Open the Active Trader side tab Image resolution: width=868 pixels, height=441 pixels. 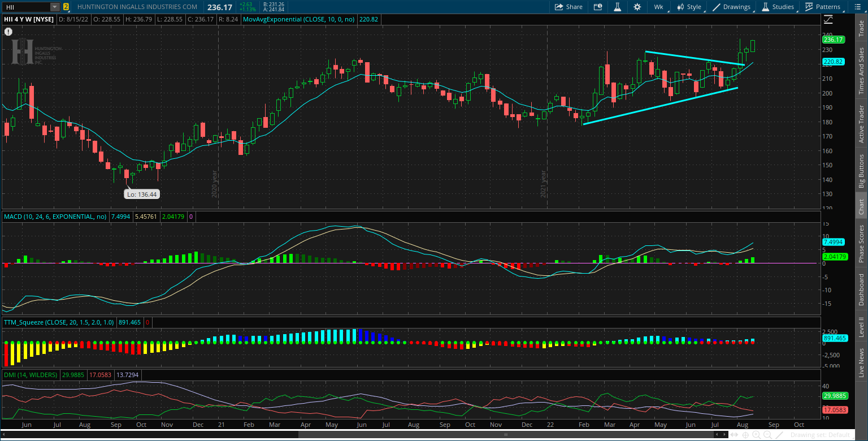[861, 124]
